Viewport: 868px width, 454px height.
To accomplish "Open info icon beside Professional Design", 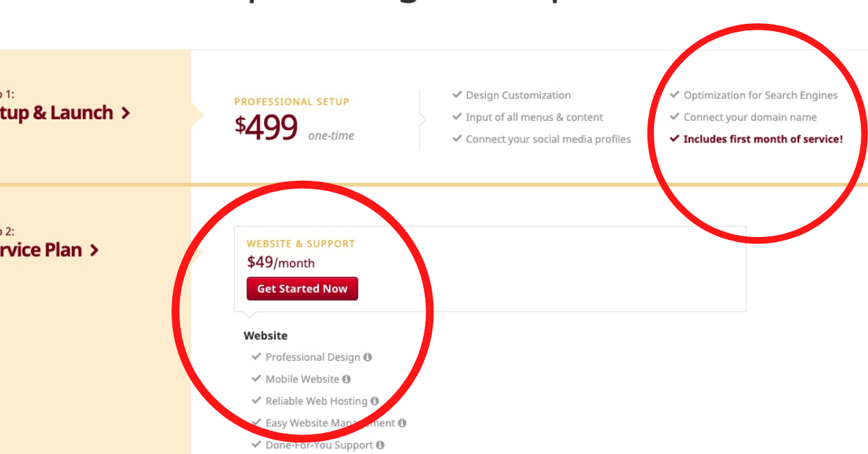I will [x=367, y=357].
